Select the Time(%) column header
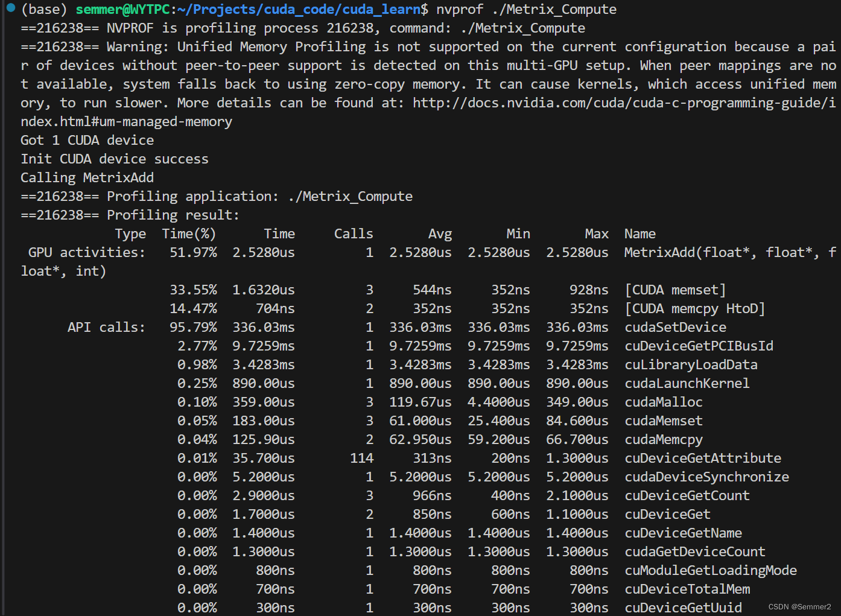 [x=188, y=233]
